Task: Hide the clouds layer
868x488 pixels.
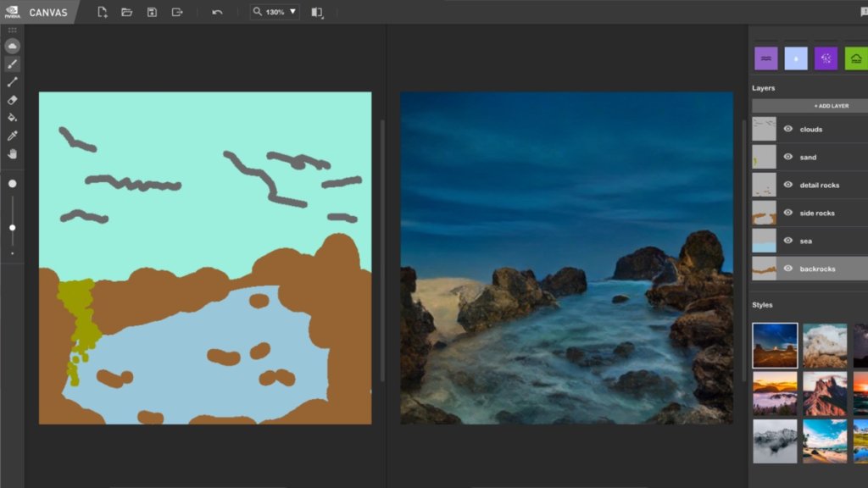Action: pyautogui.click(x=787, y=129)
